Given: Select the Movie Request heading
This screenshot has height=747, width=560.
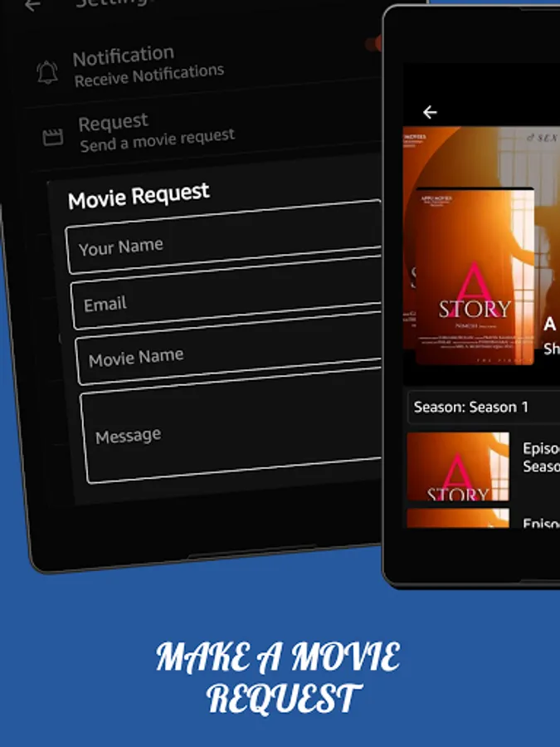Looking at the screenshot, I should coord(139,195).
